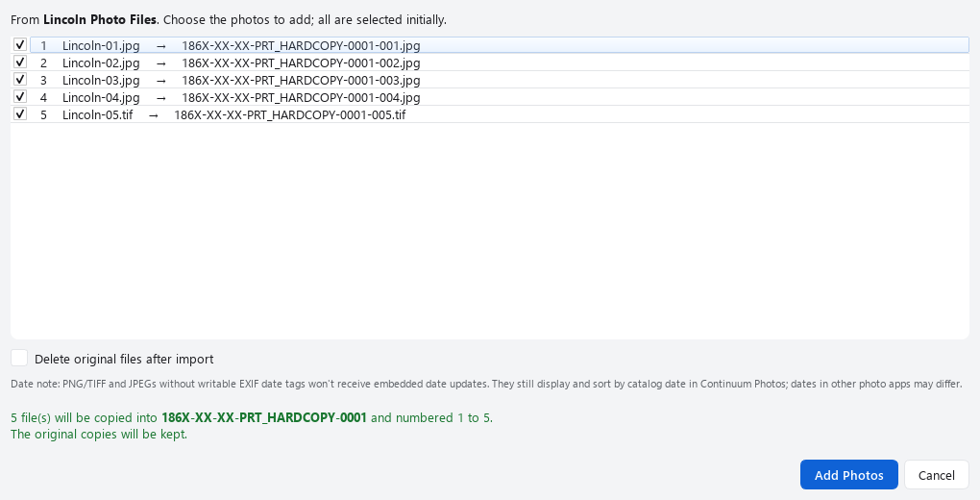Select the Lincoln-02.jpg file name
This screenshot has height=500, width=980.
click(x=101, y=63)
